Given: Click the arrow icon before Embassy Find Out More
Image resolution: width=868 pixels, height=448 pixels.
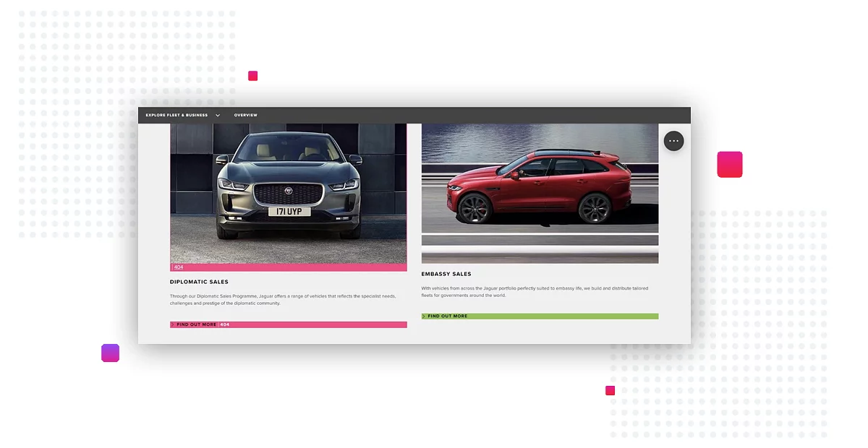Looking at the screenshot, I should 424,316.
